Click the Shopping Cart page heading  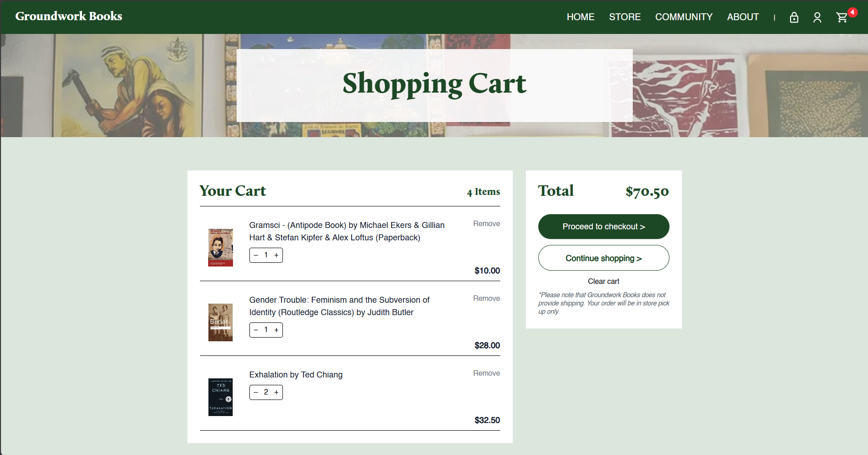click(x=434, y=84)
